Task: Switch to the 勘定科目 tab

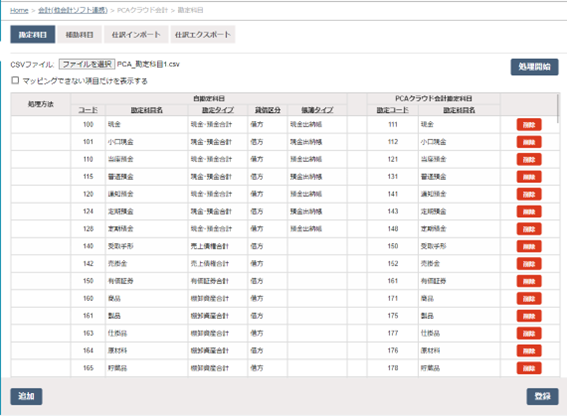Action: pos(33,35)
